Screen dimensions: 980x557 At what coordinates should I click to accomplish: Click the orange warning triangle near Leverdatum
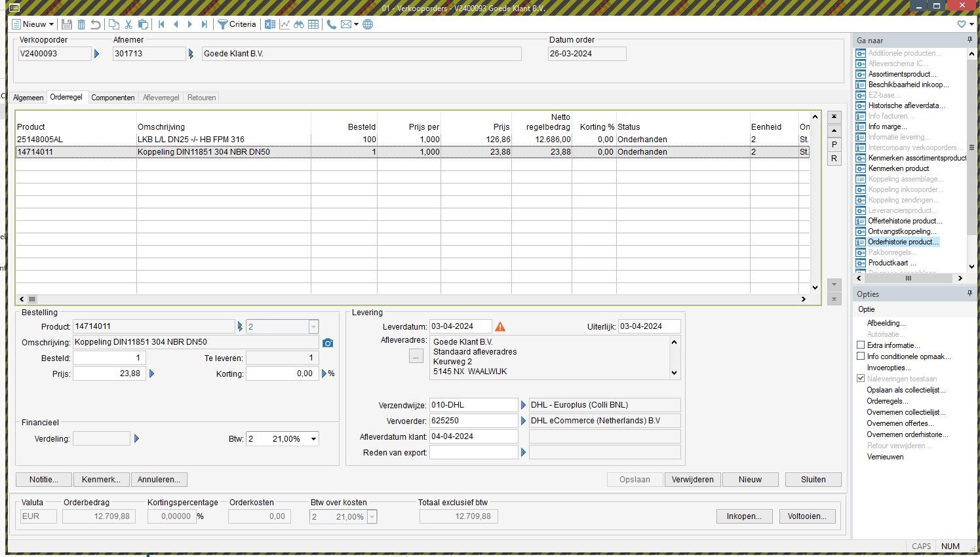pyautogui.click(x=500, y=326)
